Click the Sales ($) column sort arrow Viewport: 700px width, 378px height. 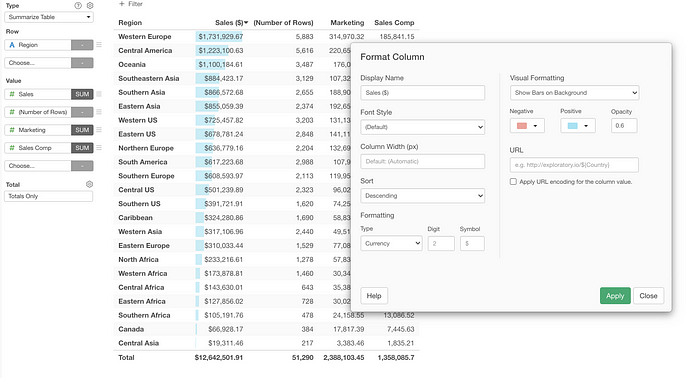point(246,22)
